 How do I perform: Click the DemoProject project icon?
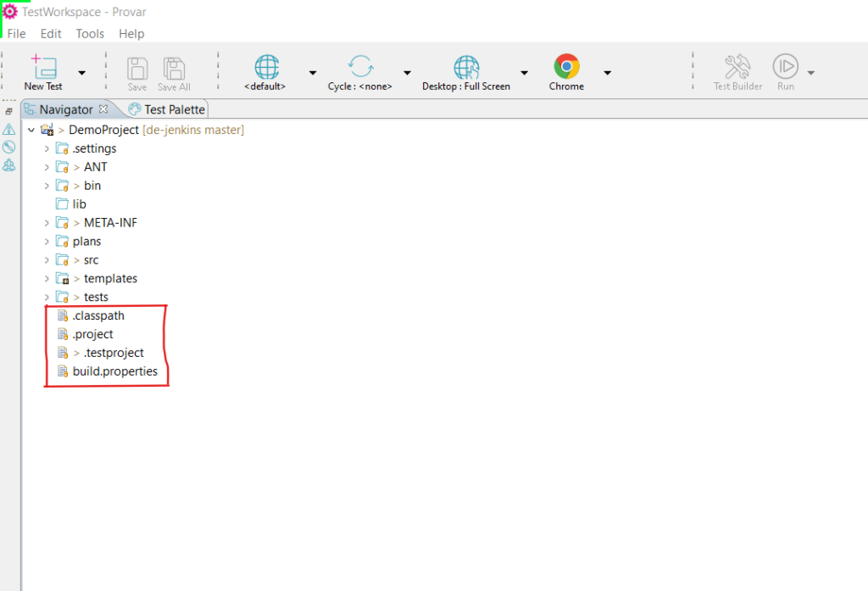tap(47, 130)
